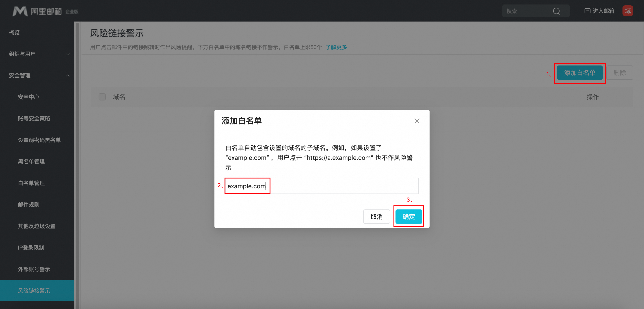The image size is (644, 309).
Task: Click the red 域 avatar icon
Action: (x=627, y=11)
